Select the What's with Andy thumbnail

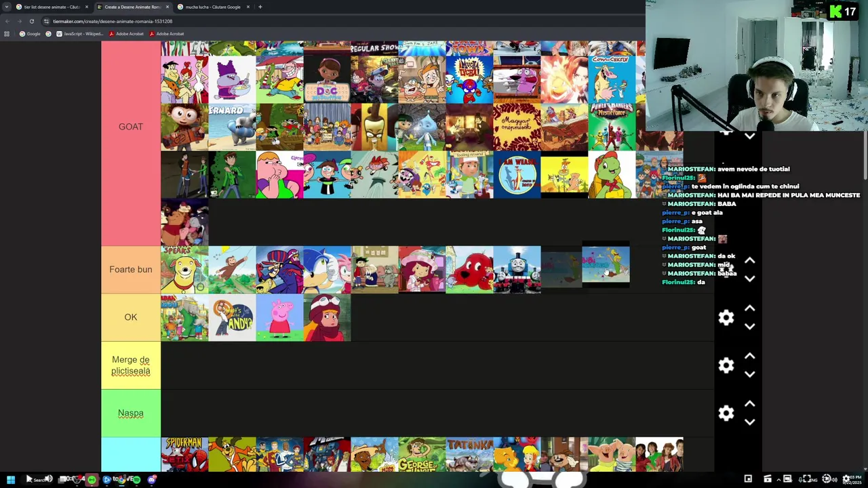point(232,317)
